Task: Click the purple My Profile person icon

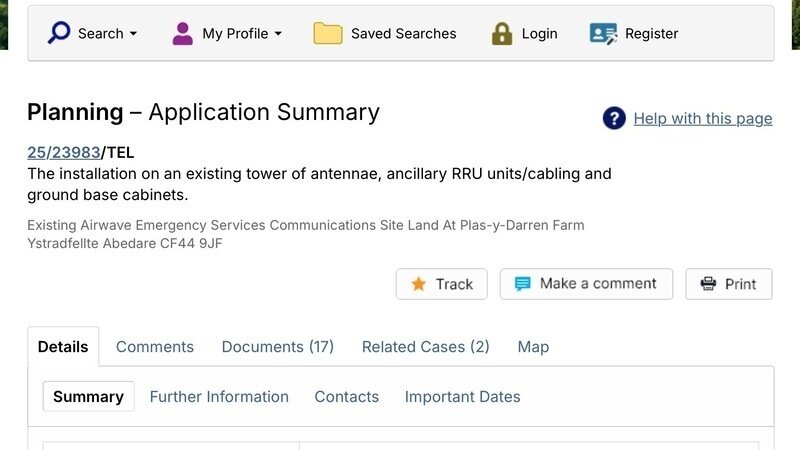Action: point(182,33)
